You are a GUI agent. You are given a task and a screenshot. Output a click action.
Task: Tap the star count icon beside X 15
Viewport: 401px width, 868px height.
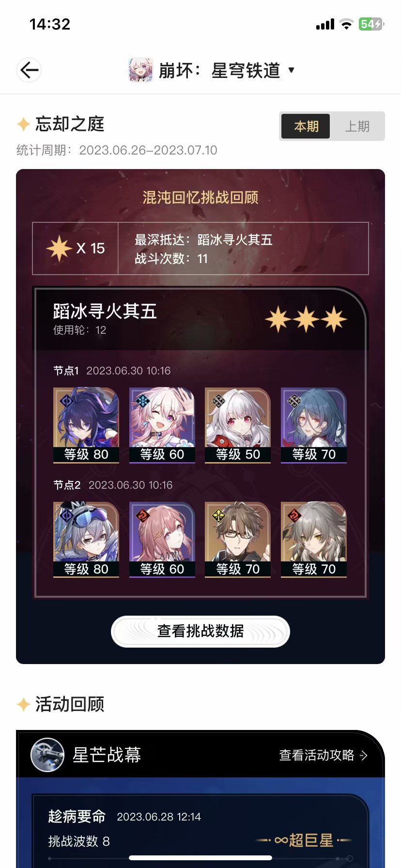[x=59, y=248]
